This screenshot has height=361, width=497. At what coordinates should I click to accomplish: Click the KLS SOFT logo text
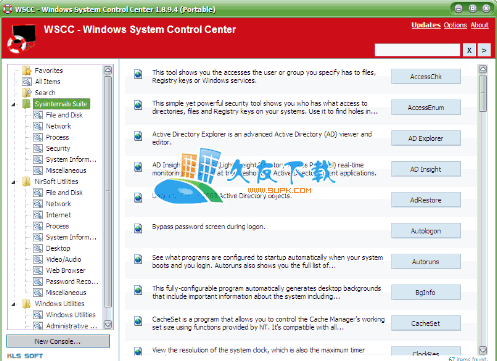point(25,356)
